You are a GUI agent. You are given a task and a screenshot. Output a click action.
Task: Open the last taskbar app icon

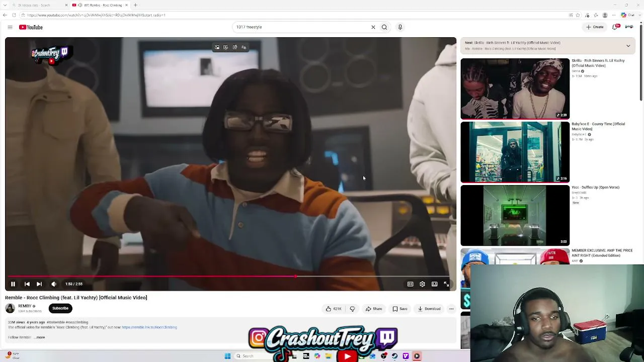pyautogui.click(x=417, y=356)
